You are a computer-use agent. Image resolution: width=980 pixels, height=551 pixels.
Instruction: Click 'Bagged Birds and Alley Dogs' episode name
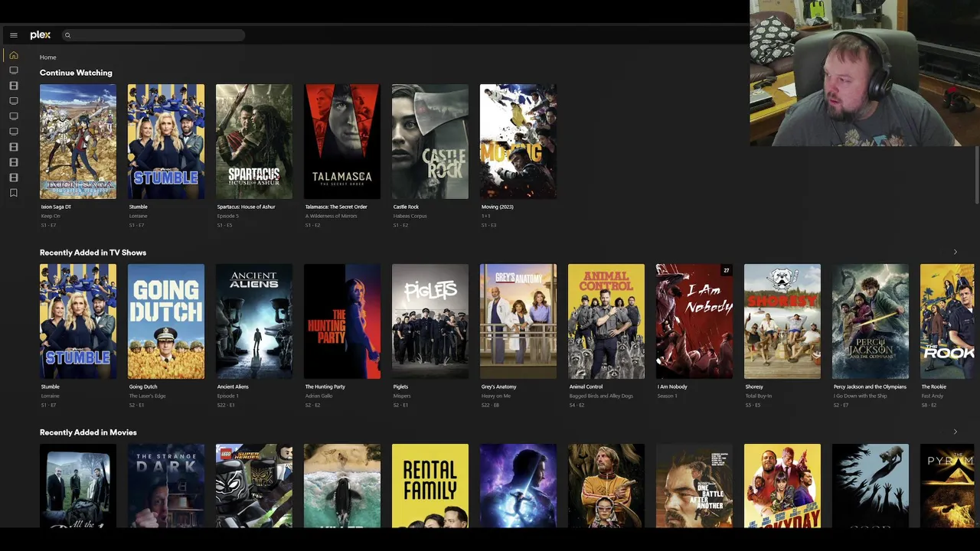601,396
